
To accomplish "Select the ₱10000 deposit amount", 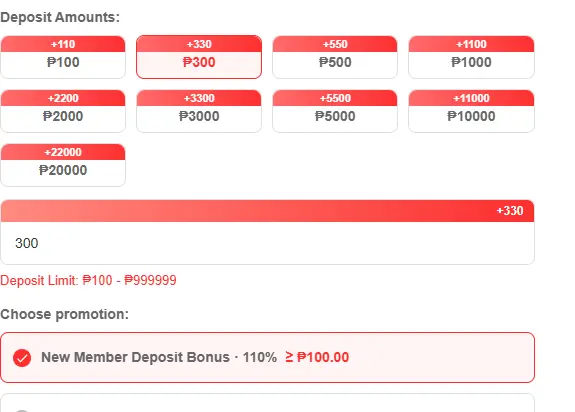I will [x=471, y=111].
